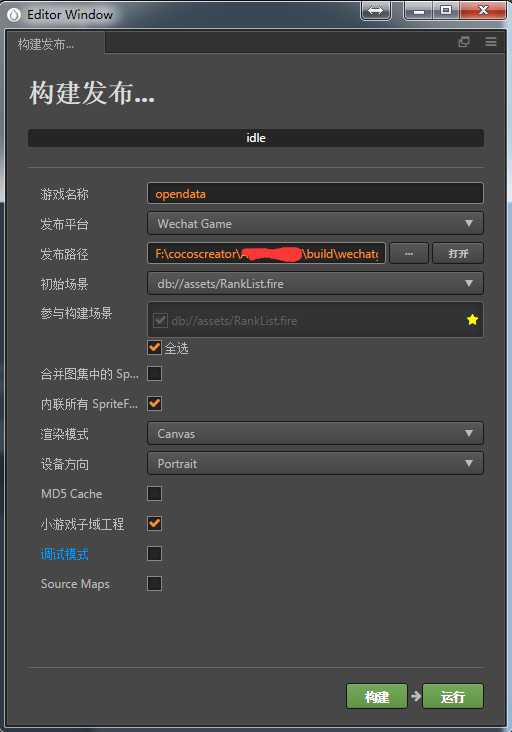Open the 发布平台 Wechat Game dropdown
This screenshot has height=732, width=512.
(316, 224)
